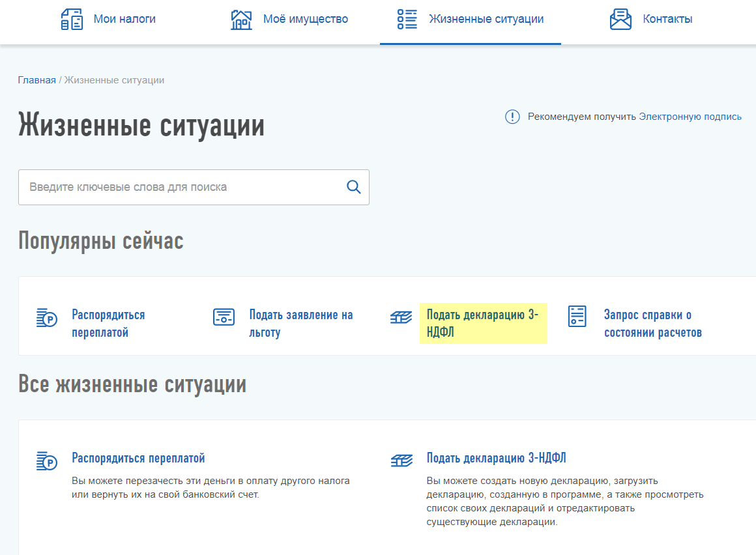Image resolution: width=756 pixels, height=555 pixels.
Task: Open Подать заявление на льготу link
Action: (x=301, y=323)
